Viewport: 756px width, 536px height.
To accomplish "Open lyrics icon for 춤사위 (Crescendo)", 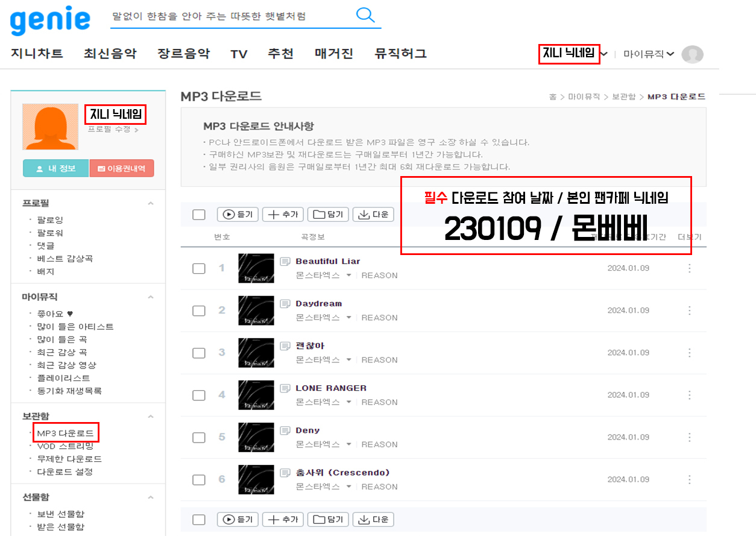I will tap(285, 472).
